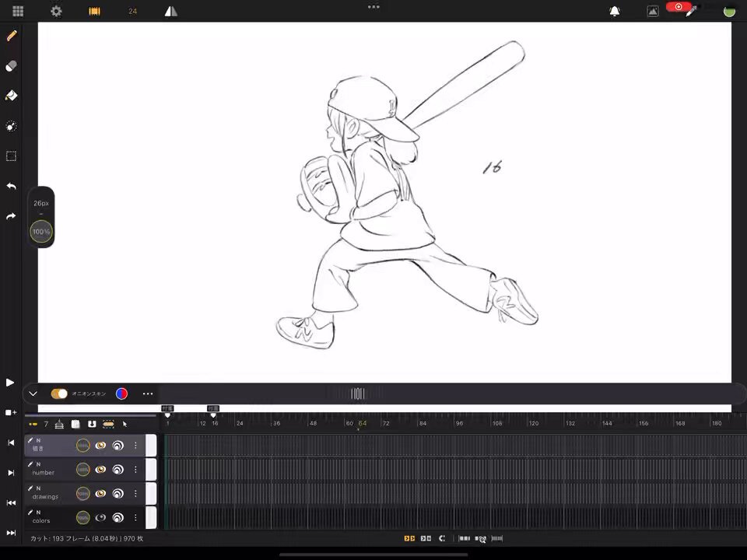Select the timeline cursor pointer tool

point(124,424)
